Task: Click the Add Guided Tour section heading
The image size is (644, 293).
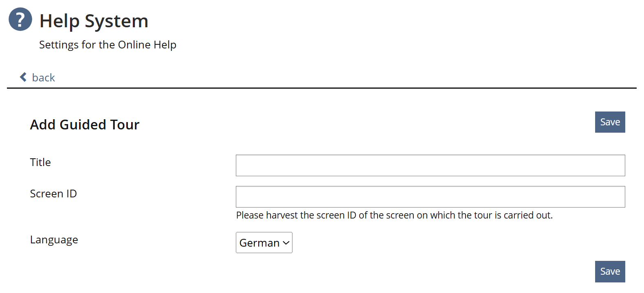Action: coord(85,125)
